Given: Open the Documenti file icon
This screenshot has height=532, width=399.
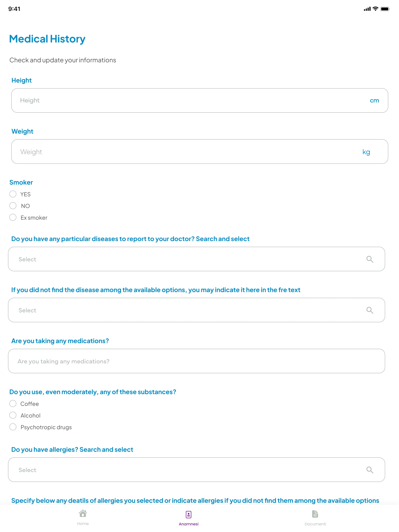Looking at the screenshot, I should pyautogui.click(x=315, y=514).
